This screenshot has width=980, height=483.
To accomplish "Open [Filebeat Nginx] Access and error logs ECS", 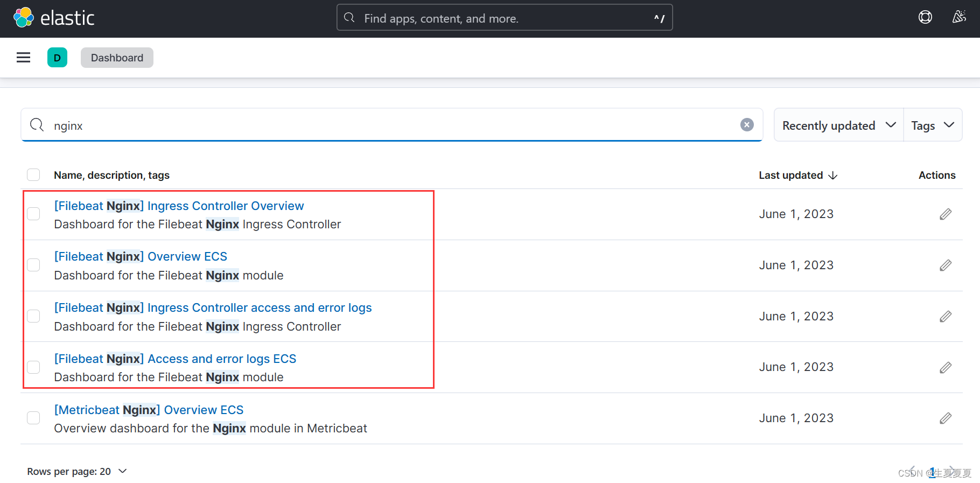I will coord(175,359).
